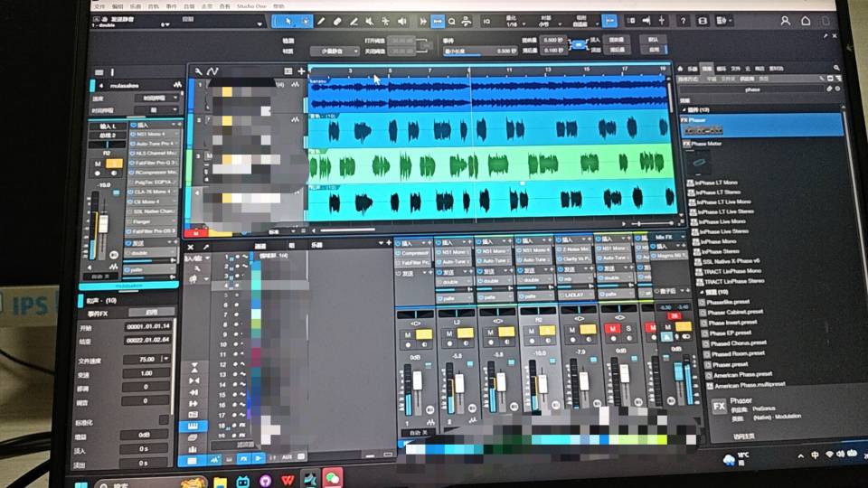Click strip silence apply button
868x488 pixels.
tap(654, 50)
